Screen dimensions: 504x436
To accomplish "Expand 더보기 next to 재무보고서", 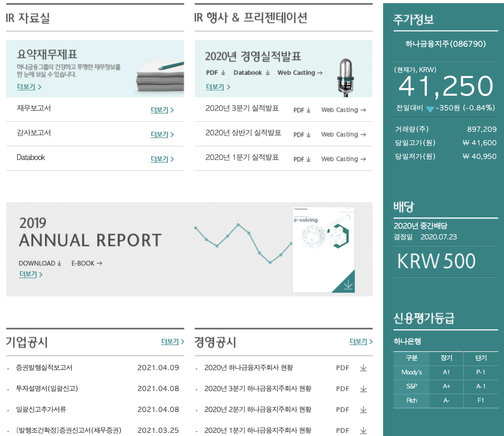I will point(162,110).
